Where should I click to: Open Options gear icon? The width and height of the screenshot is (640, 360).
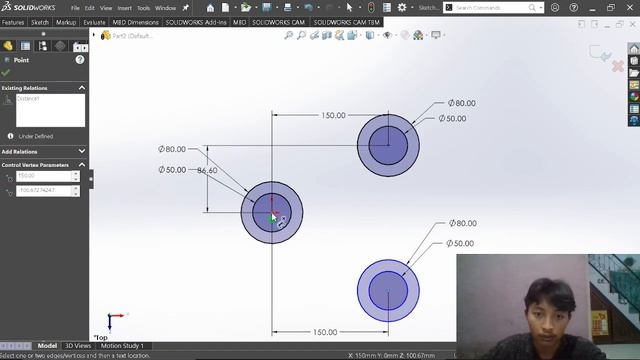point(402,8)
